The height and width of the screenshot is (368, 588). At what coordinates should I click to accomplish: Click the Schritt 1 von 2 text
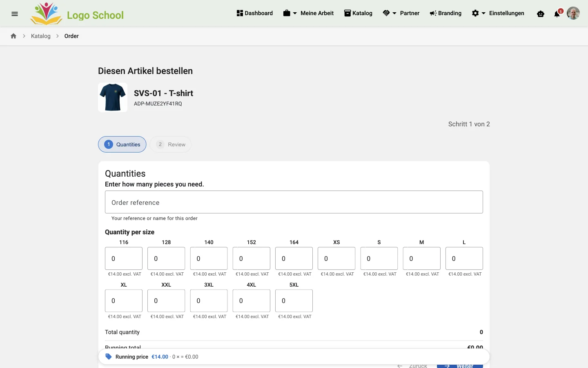[x=469, y=124]
